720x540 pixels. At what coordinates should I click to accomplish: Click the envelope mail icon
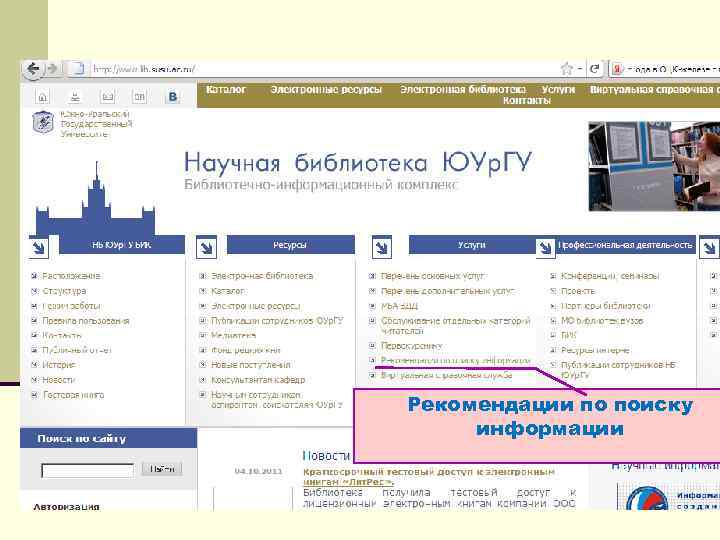pos(108,96)
